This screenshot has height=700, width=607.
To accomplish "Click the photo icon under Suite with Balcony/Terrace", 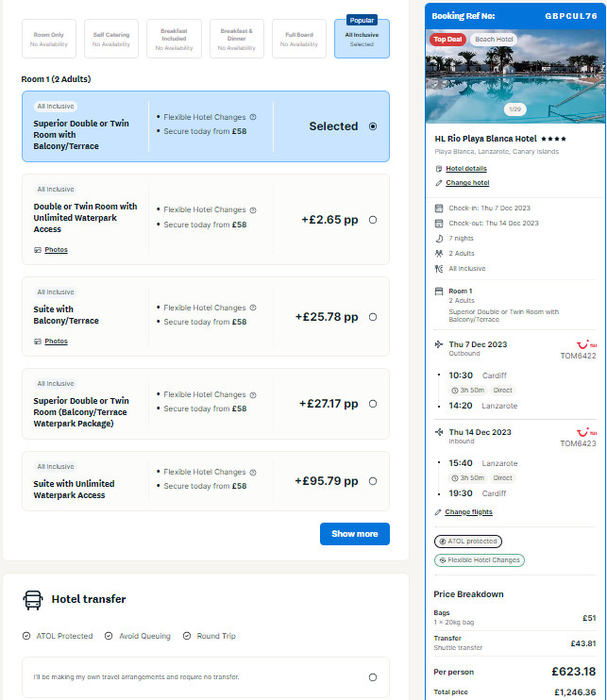I will pyautogui.click(x=38, y=342).
